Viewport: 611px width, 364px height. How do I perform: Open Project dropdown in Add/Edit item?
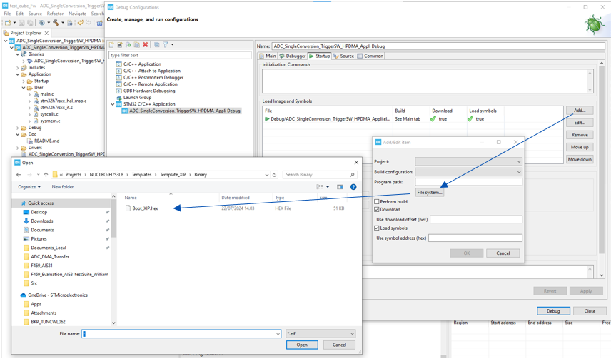519,161
